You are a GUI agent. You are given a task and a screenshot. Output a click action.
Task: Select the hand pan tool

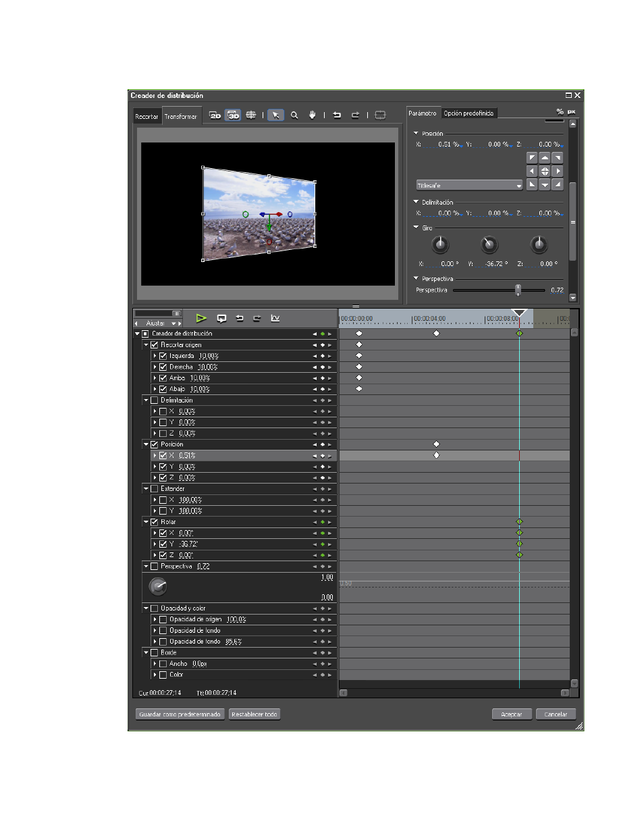pos(313,115)
